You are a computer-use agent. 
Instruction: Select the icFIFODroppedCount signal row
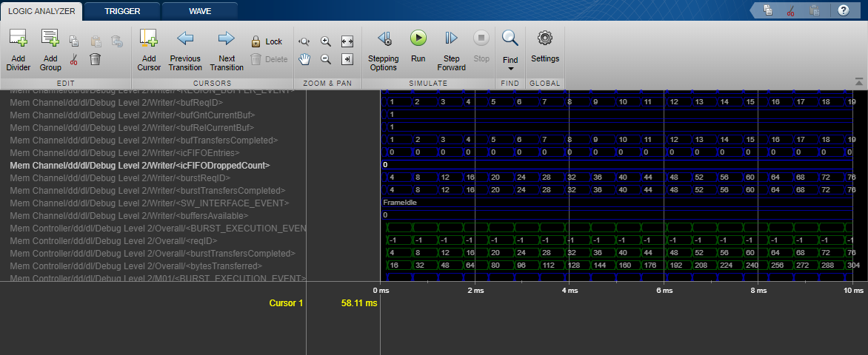pos(140,166)
